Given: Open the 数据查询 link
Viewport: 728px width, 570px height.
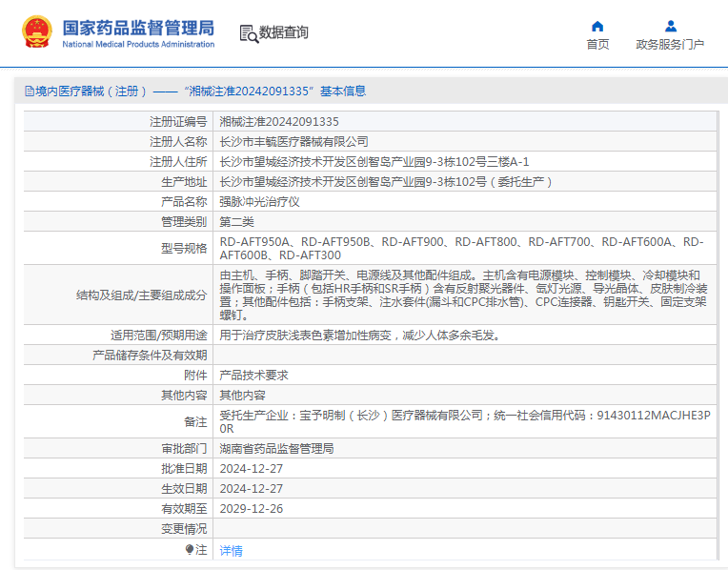Looking at the screenshot, I should 283,32.
